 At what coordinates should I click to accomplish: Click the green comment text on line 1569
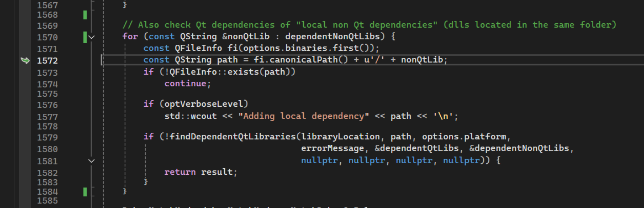[369, 25]
